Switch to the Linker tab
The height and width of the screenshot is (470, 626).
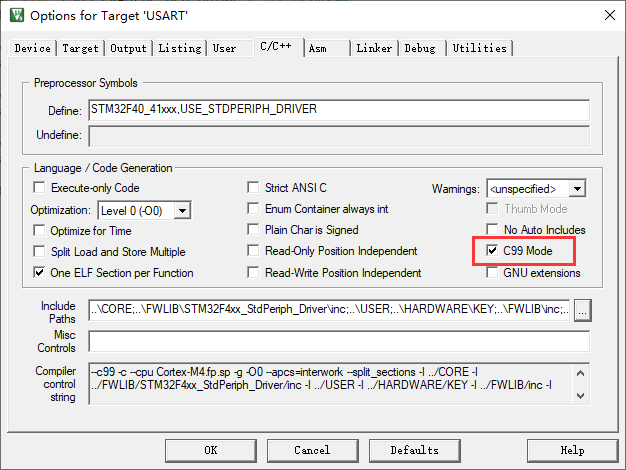[x=375, y=48]
